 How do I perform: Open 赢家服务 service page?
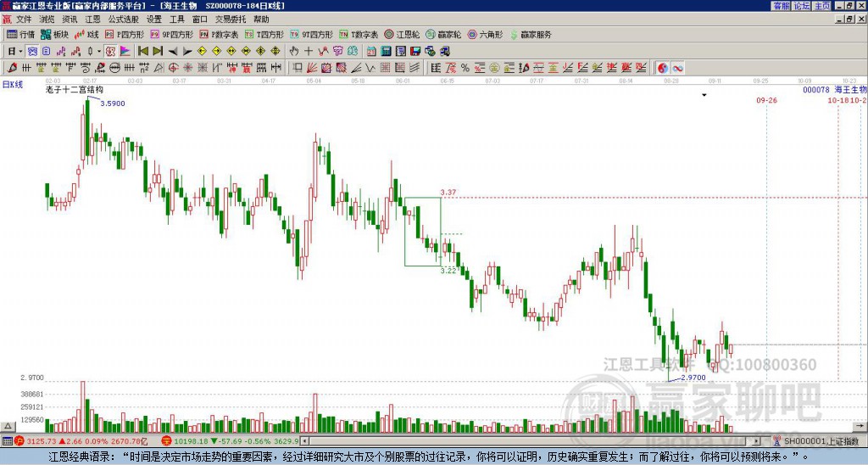(x=531, y=34)
